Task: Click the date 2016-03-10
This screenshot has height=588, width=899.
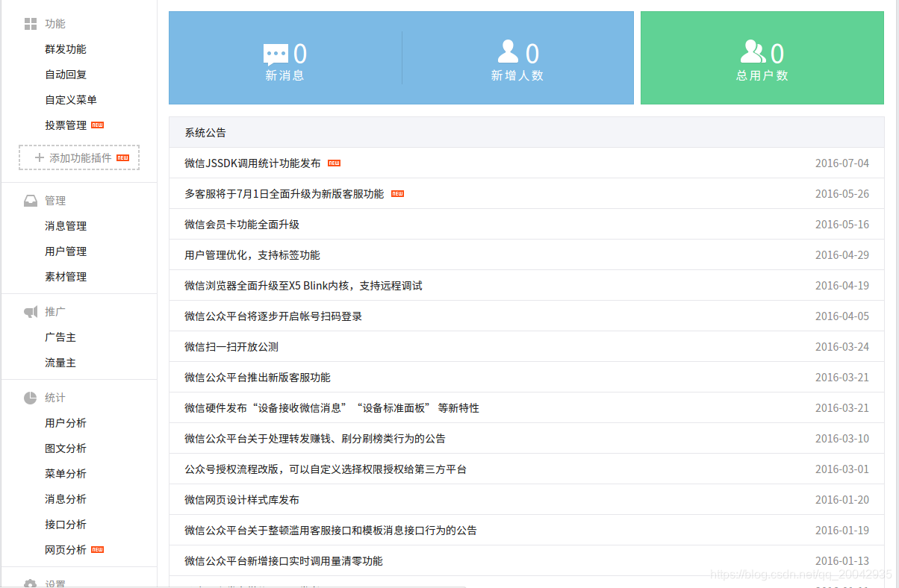Action: [842, 439]
